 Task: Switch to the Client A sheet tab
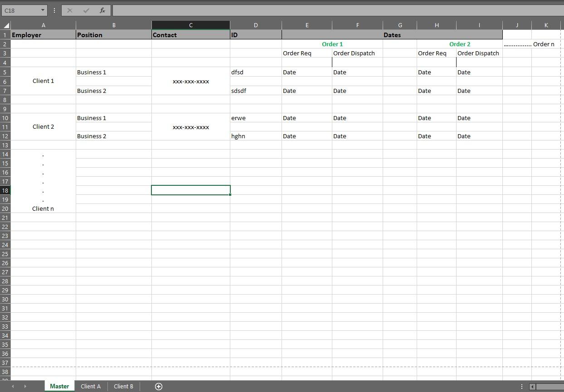click(x=90, y=386)
